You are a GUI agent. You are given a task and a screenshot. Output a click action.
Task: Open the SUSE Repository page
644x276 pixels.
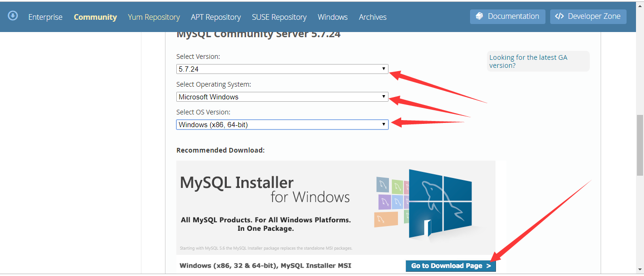(x=279, y=16)
